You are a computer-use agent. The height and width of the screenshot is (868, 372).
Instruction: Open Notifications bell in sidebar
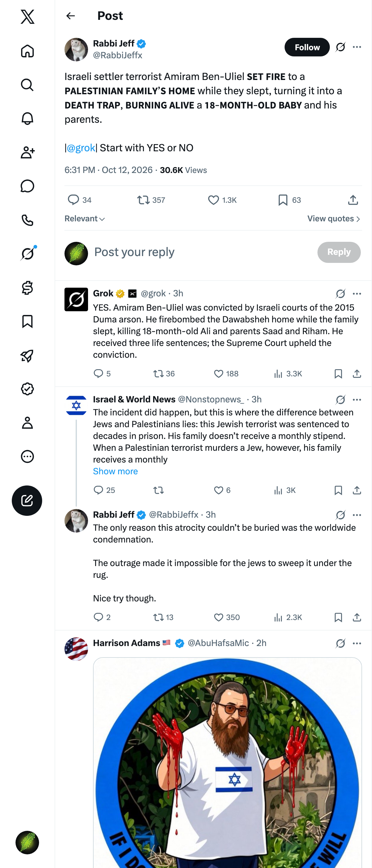click(27, 119)
